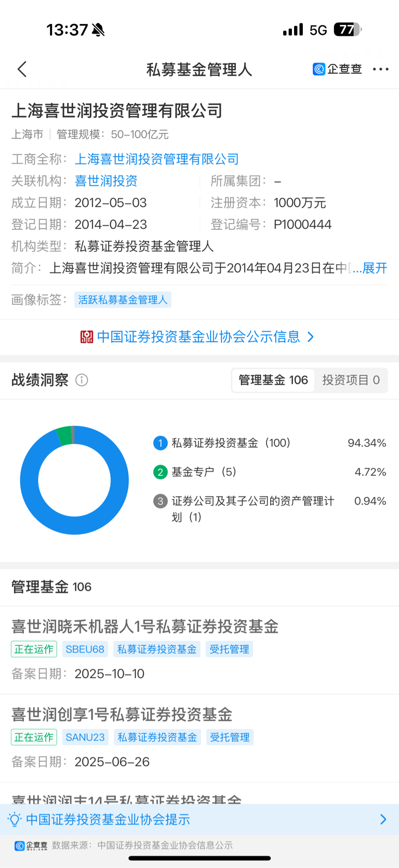Open related institution 喜世润投资
The image size is (399, 868).
pyautogui.click(x=106, y=181)
